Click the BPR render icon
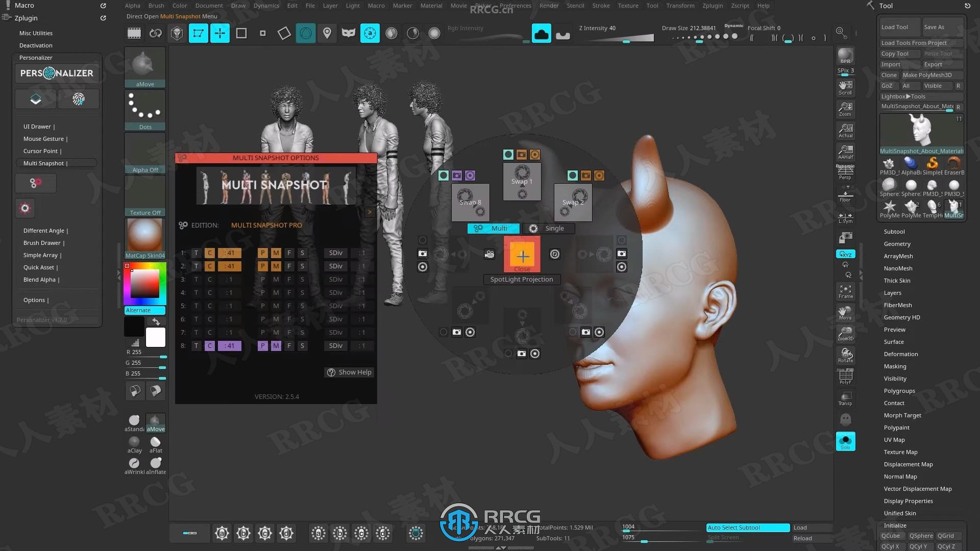Screen dimensions: 980x551 (x=845, y=56)
